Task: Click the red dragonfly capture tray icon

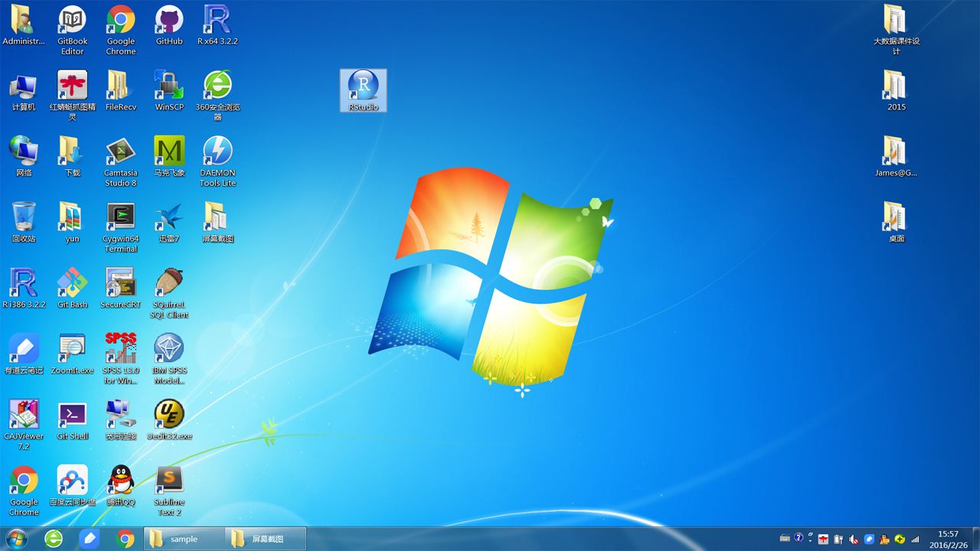Action: coord(823,540)
